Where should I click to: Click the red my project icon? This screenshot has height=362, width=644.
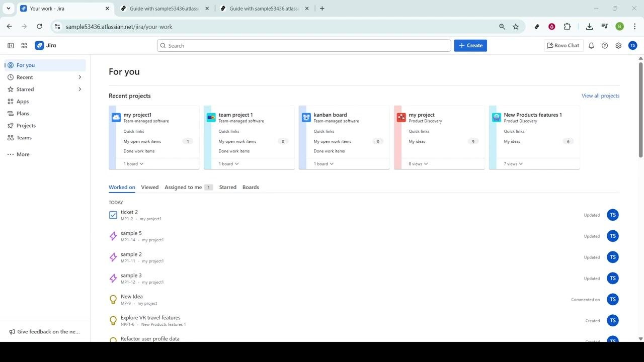tap(401, 117)
